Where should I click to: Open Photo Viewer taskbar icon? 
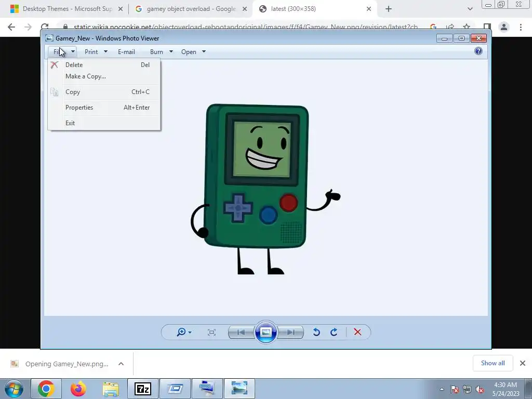click(x=240, y=389)
